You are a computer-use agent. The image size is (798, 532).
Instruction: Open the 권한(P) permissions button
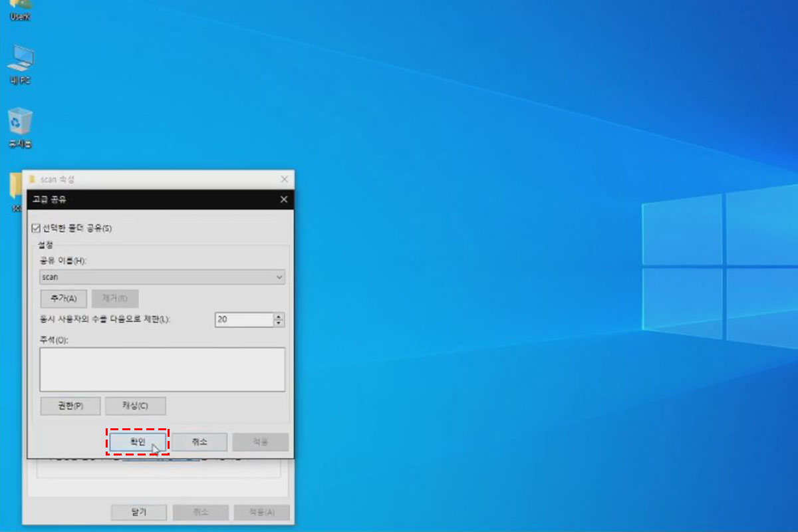(x=70, y=406)
